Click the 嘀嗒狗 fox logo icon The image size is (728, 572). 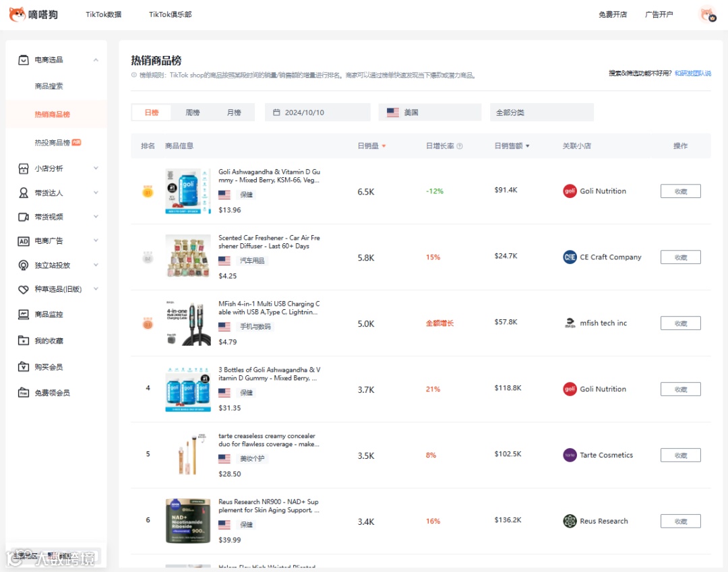click(x=17, y=14)
